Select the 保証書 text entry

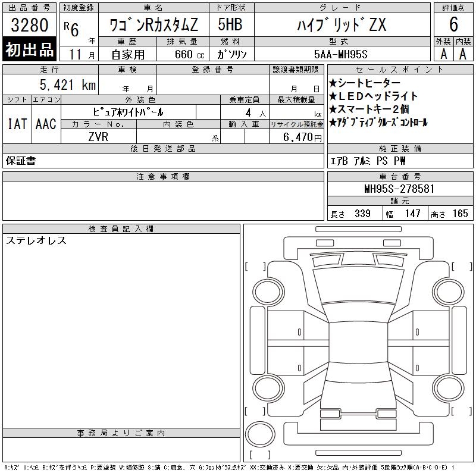pos(21,161)
